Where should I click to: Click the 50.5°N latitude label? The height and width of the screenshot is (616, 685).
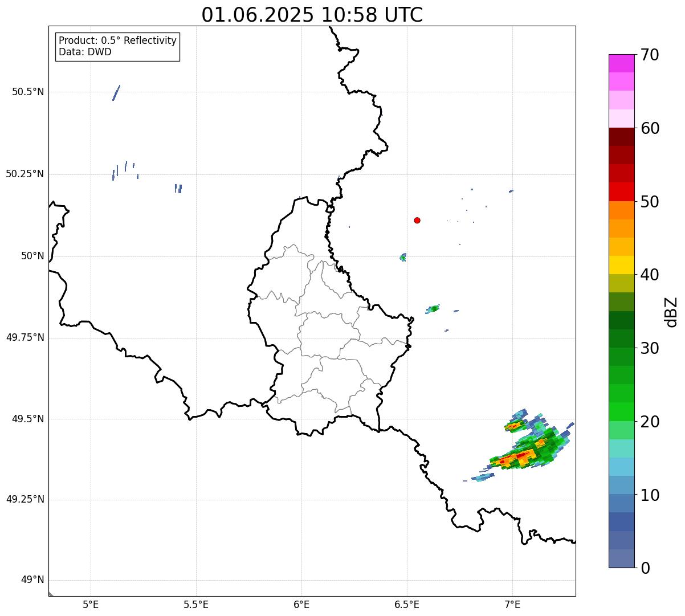pos(27,92)
